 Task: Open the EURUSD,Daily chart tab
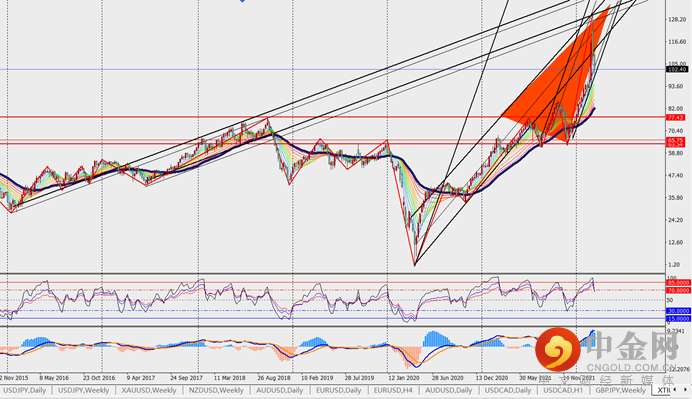pyautogui.click(x=338, y=391)
